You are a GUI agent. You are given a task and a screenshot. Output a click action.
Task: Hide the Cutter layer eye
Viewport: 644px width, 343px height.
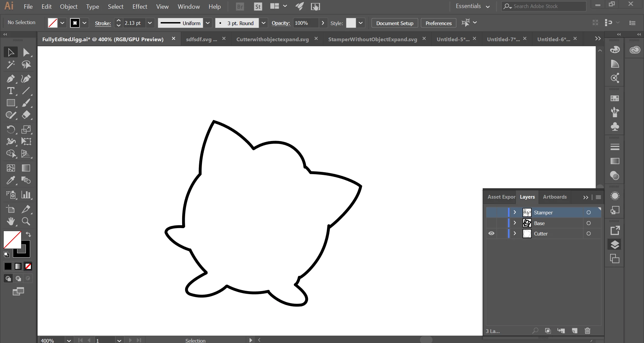[x=491, y=233]
